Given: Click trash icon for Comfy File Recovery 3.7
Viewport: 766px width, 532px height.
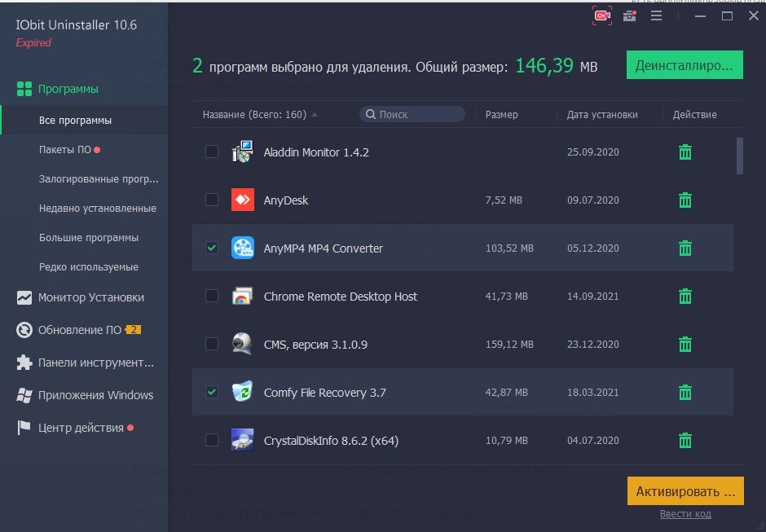Looking at the screenshot, I should point(685,393).
